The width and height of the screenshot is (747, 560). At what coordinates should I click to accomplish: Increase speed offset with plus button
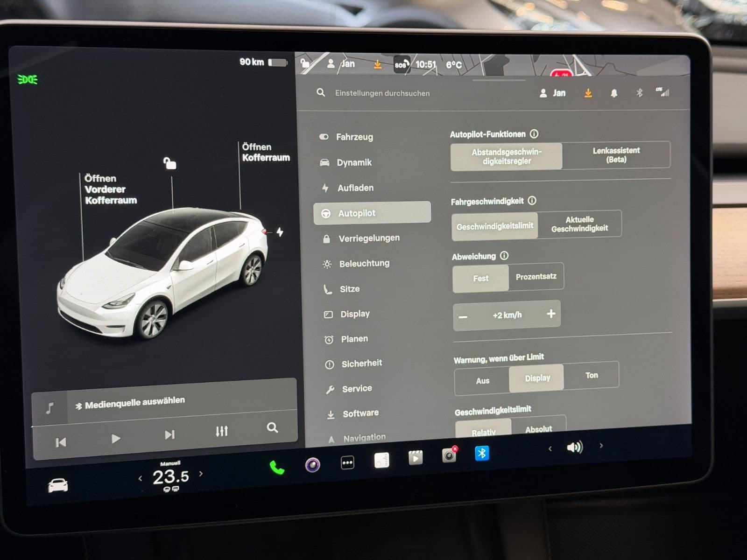click(551, 314)
